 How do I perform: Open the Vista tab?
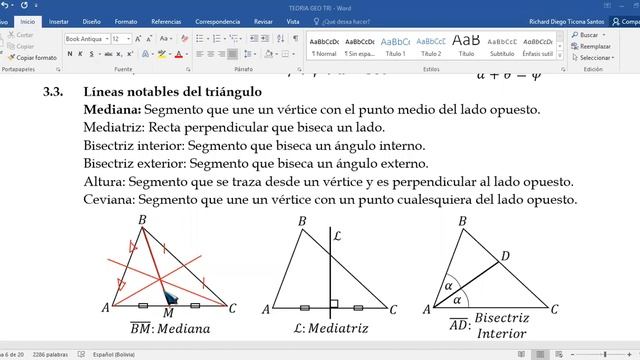[293, 22]
